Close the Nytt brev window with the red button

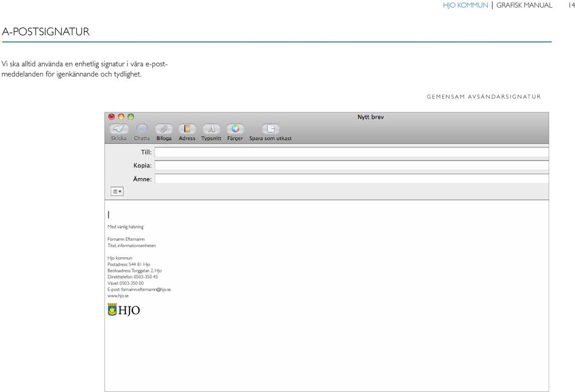[111, 117]
